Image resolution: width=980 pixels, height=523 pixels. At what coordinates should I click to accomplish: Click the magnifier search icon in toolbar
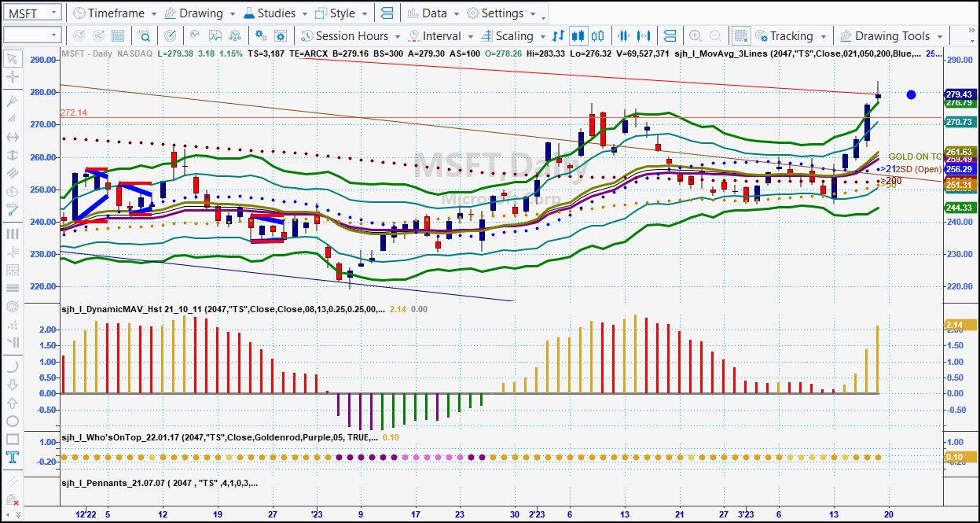[145, 35]
